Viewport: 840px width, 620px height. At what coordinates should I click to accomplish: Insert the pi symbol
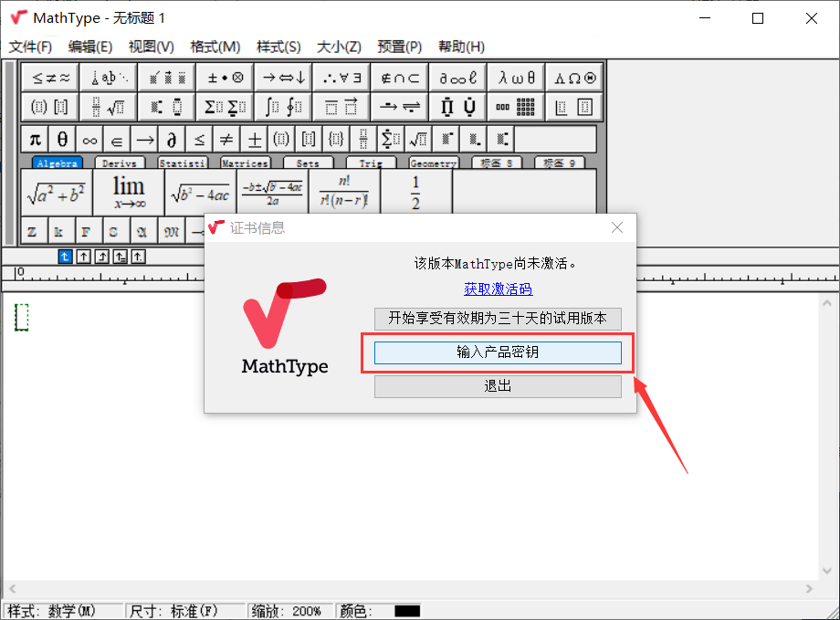(35, 139)
